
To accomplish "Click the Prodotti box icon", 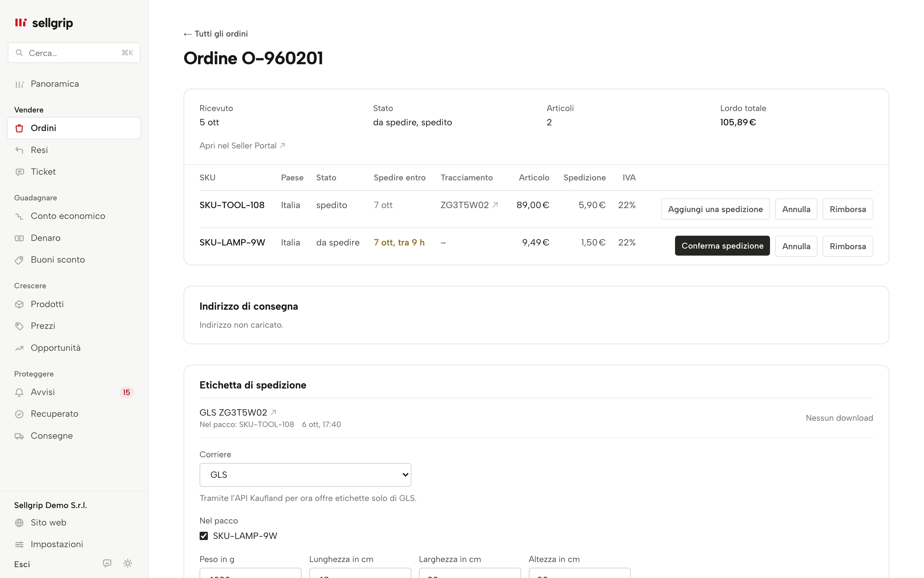I will tap(19, 304).
